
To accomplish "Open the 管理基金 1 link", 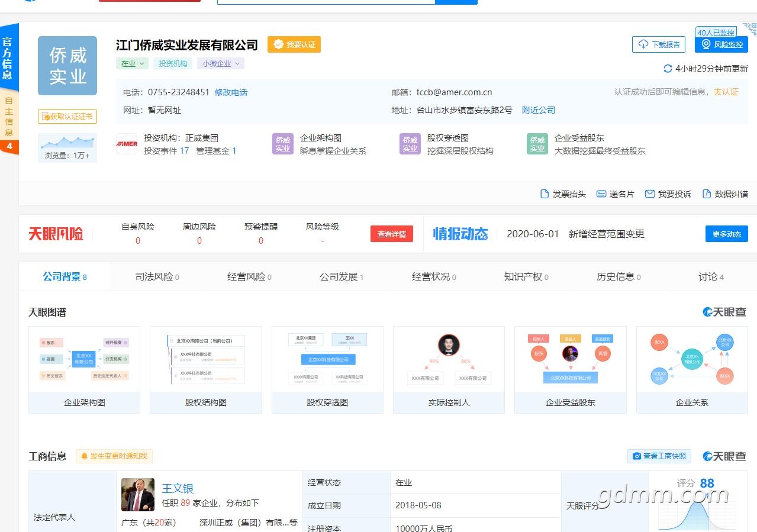I will [216, 151].
